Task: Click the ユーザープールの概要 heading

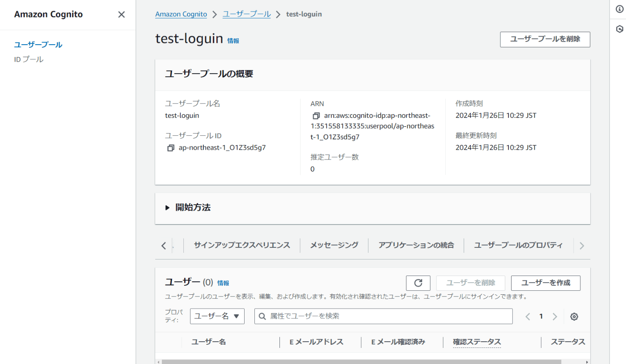Action: pos(209,74)
